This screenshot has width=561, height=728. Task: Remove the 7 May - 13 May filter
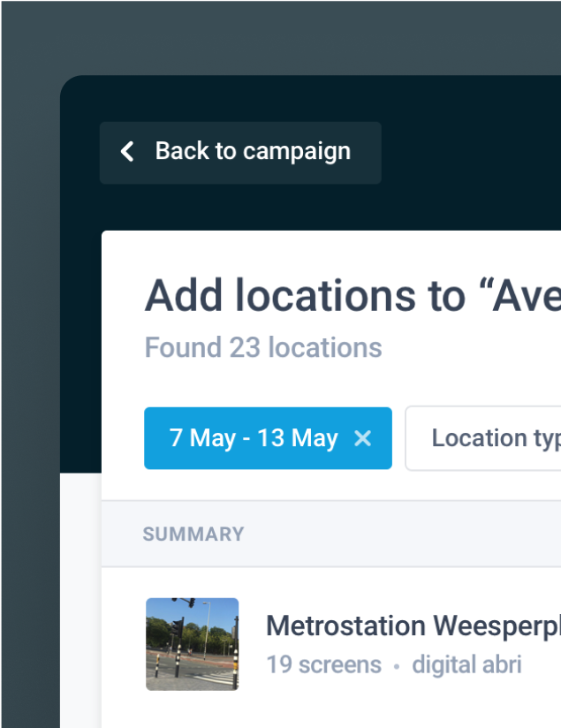pos(362,438)
